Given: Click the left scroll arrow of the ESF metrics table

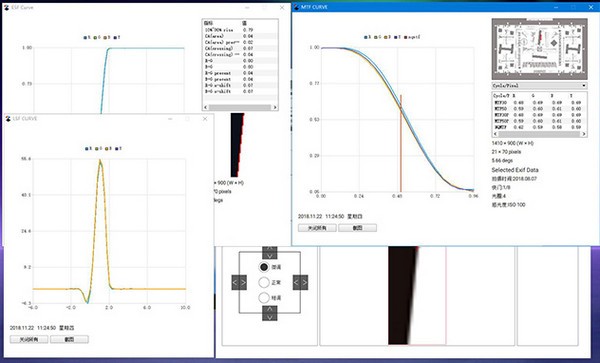Looking at the screenshot, I should pos(205,108).
